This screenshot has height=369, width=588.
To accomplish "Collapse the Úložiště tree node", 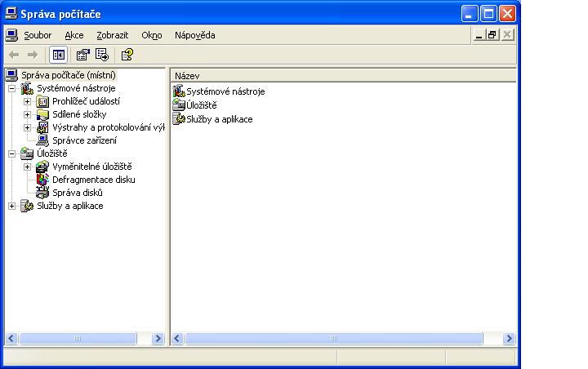I will tap(12, 153).
